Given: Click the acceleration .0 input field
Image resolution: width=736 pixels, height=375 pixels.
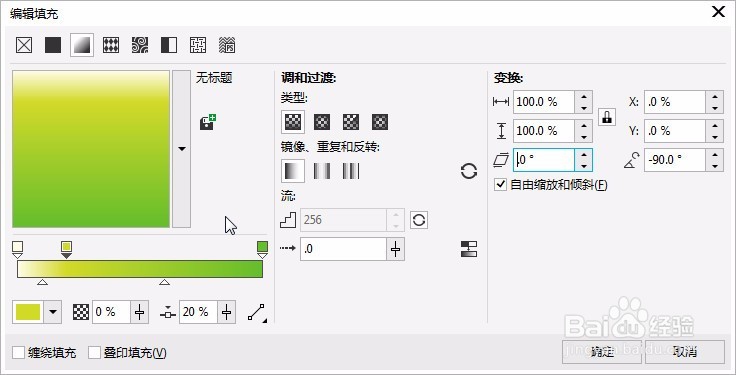Looking at the screenshot, I should pos(343,249).
